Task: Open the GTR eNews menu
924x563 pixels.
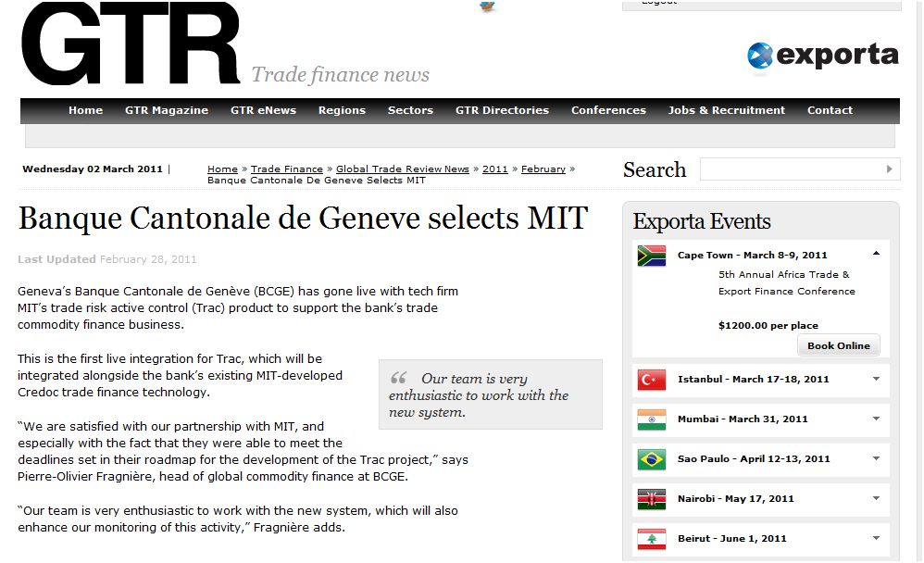Action: [264, 110]
